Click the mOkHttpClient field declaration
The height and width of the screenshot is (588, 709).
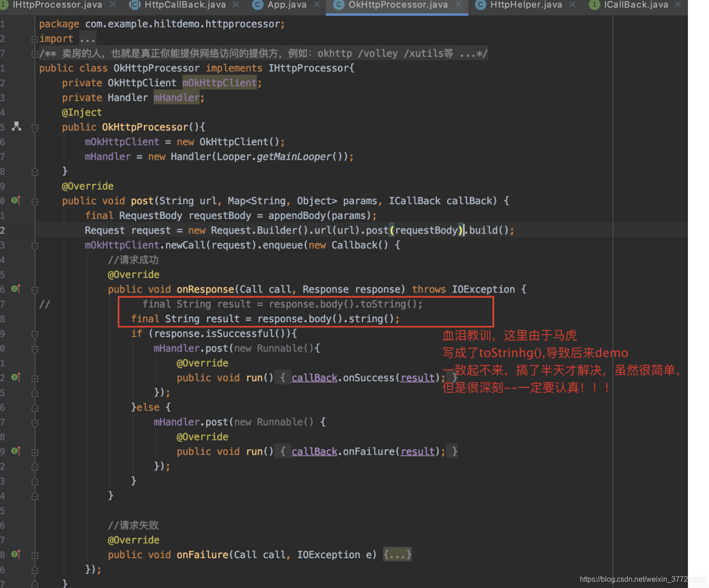[x=219, y=83]
